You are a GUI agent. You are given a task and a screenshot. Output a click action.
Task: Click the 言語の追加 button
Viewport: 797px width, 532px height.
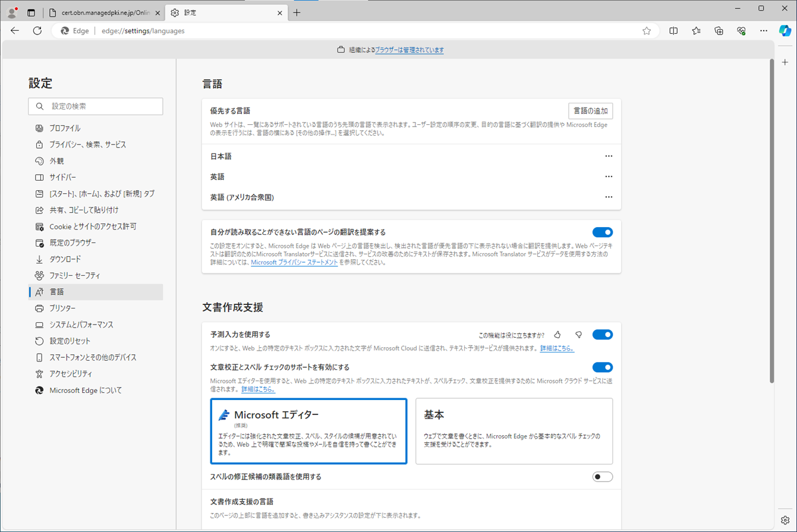point(590,111)
